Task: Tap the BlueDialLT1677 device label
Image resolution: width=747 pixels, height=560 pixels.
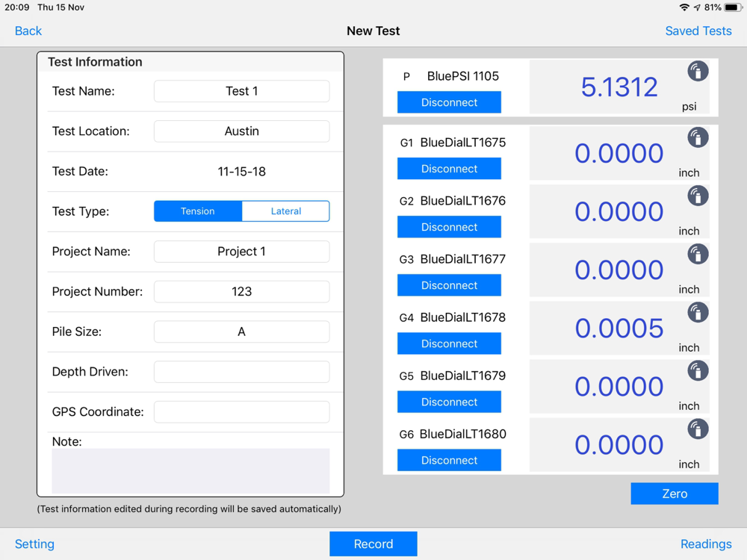Action: pos(462,259)
